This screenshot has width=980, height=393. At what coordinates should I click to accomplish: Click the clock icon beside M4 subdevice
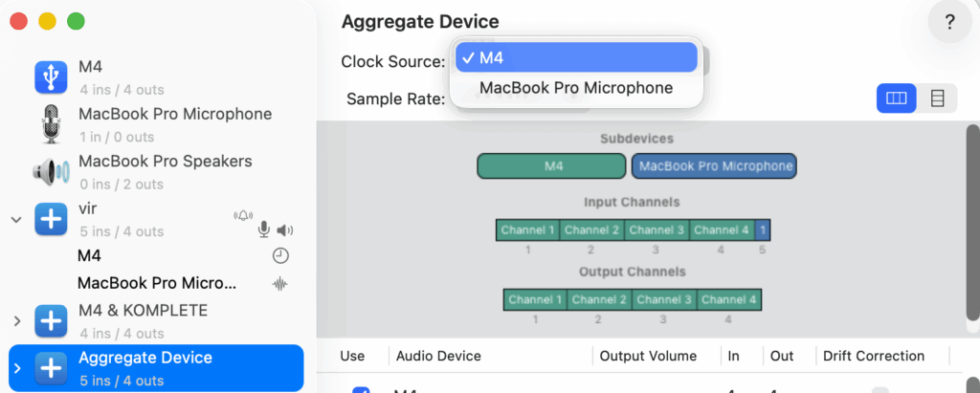[280, 256]
